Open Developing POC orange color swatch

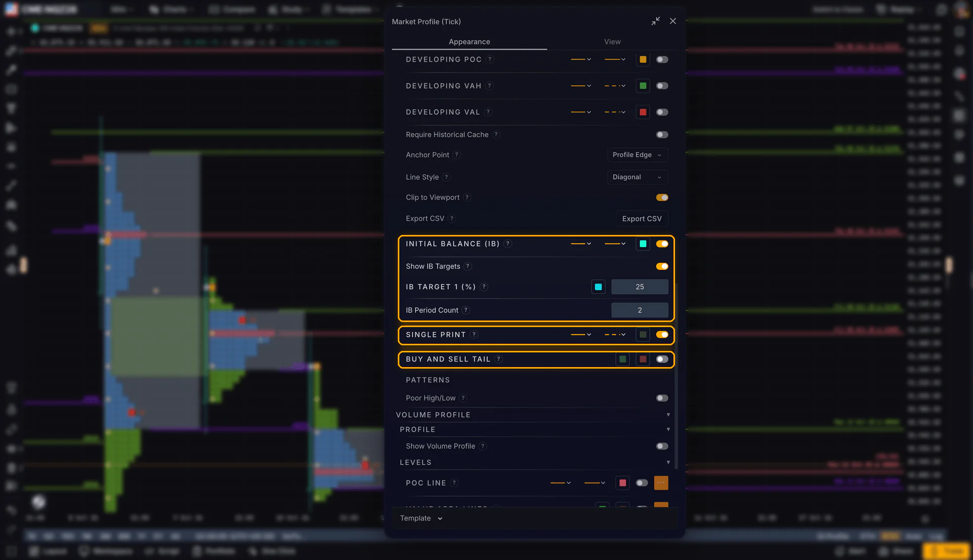click(x=643, y=60)
